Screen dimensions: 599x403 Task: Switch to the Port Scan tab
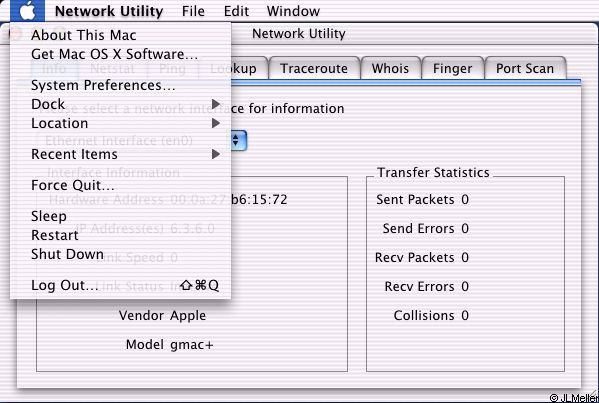pos(525,68)
